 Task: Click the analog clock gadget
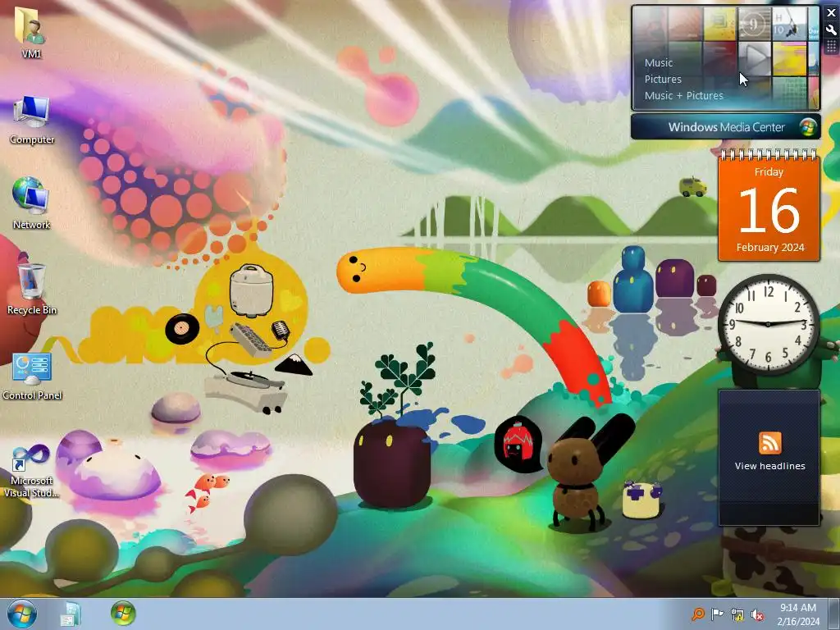coord(769,324)
